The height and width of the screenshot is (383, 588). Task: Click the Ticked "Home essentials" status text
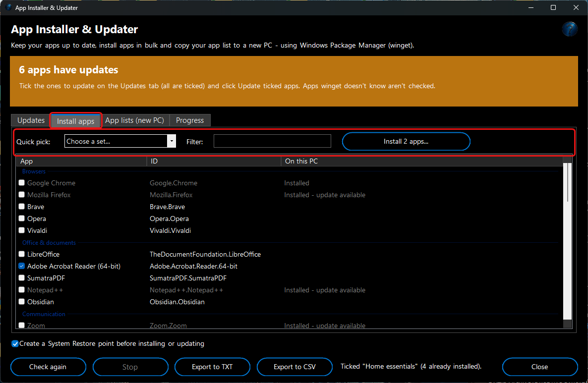click(x=411, y=367)
